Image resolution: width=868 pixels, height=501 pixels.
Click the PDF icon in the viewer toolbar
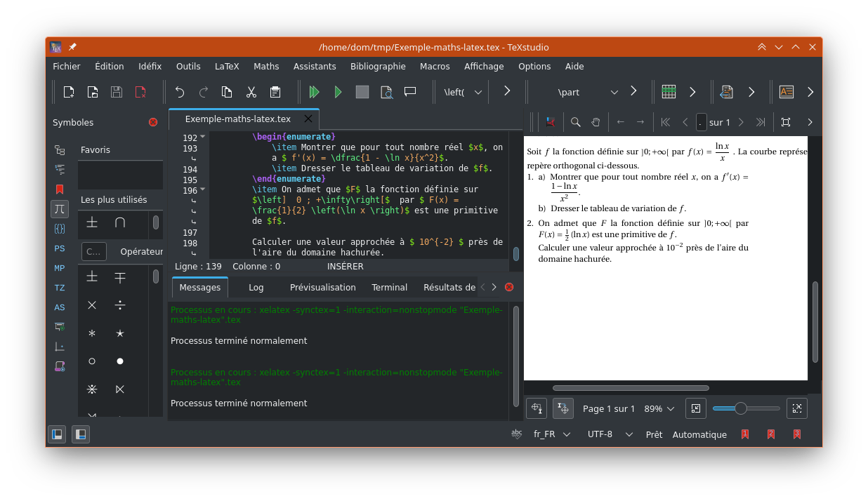(x=551, y=122)
